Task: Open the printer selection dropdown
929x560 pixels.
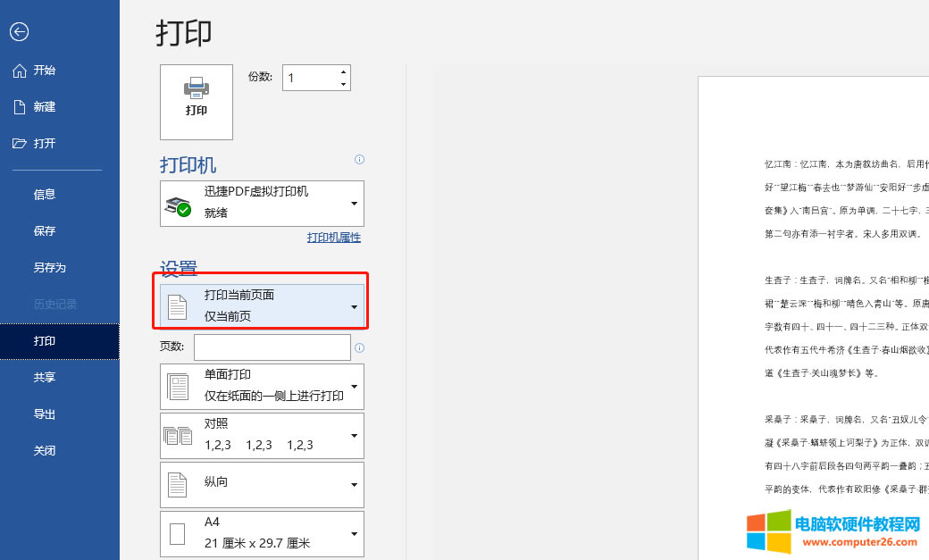Action: pyautogui.click(x=356, y=203)
